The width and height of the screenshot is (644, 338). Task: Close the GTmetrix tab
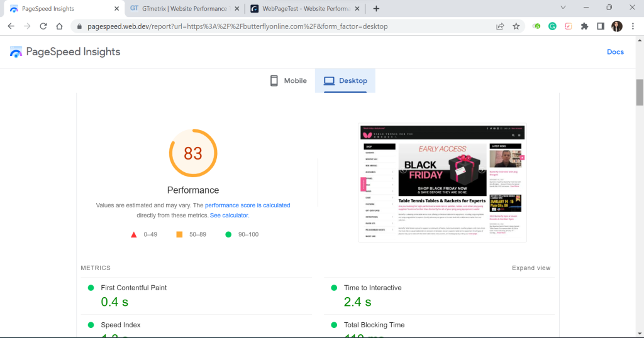tap(237, 9)
